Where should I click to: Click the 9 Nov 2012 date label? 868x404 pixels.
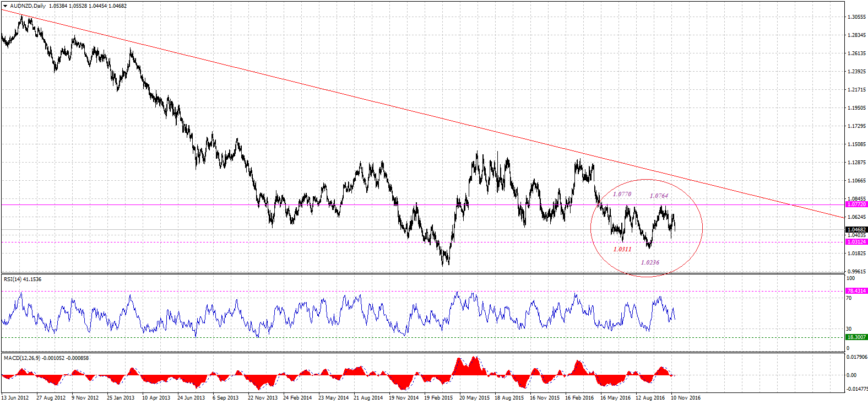(85, 398)
